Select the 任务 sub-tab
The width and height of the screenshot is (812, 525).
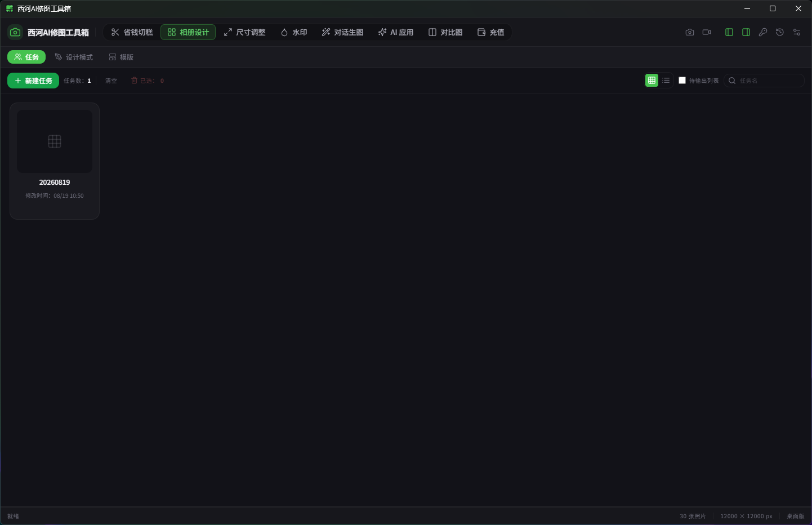(x=26, y=57)
